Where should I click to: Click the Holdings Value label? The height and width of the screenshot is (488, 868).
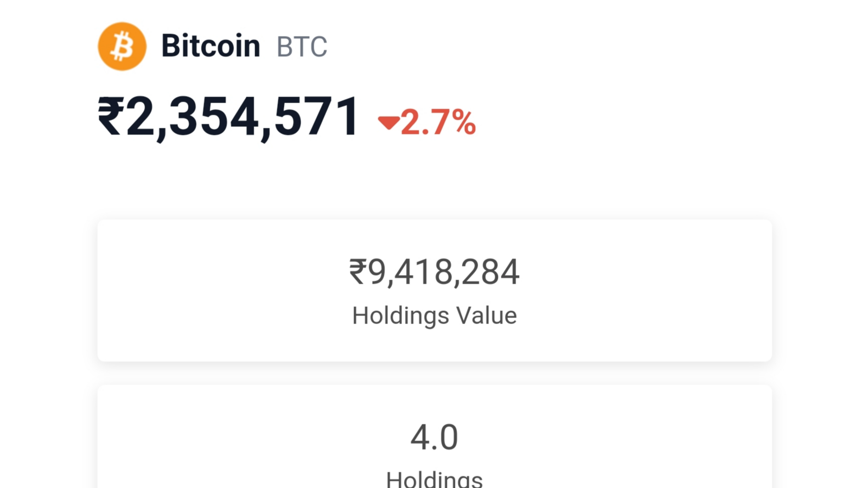tap(434, 315)
